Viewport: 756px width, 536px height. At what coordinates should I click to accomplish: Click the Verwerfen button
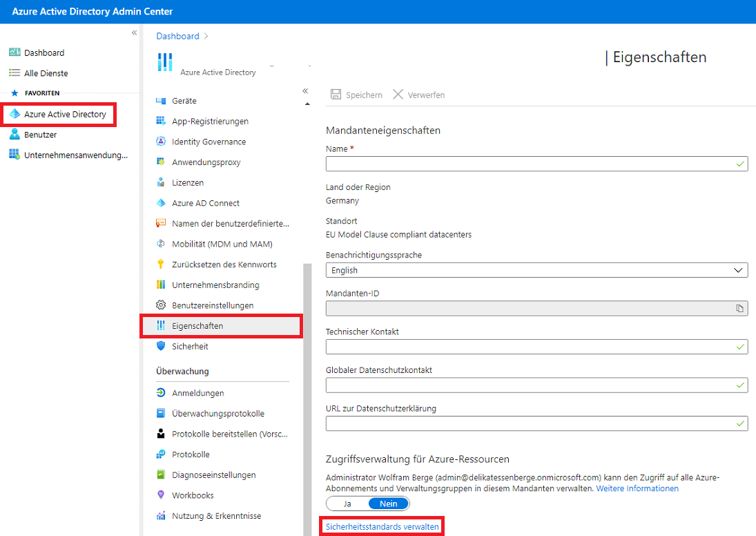(x=418, y=95)
